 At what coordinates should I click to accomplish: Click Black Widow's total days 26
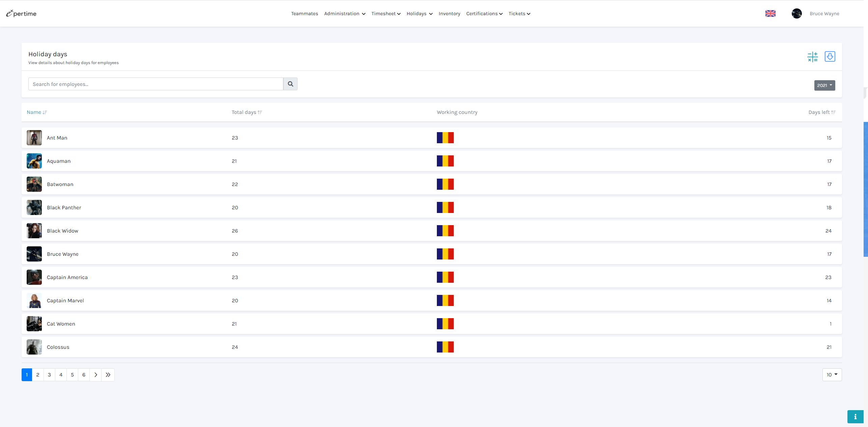point(235,231)
